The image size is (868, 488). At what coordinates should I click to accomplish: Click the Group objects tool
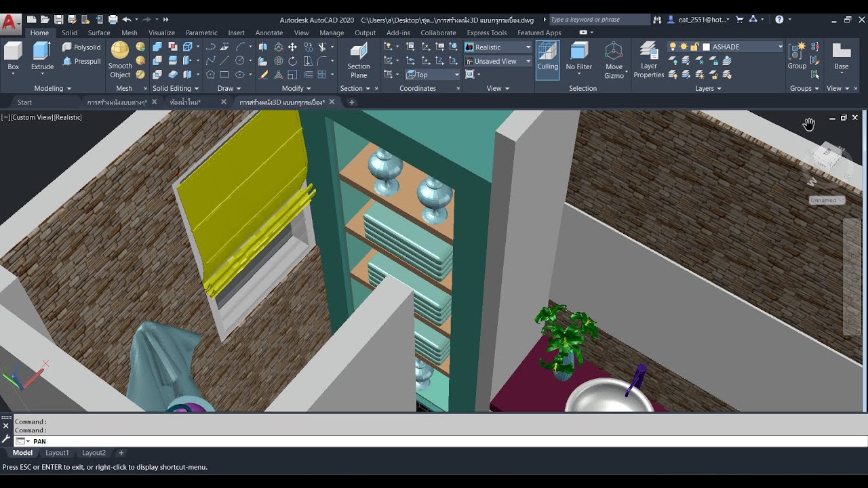pyautogui.click(x=797, y=56)
